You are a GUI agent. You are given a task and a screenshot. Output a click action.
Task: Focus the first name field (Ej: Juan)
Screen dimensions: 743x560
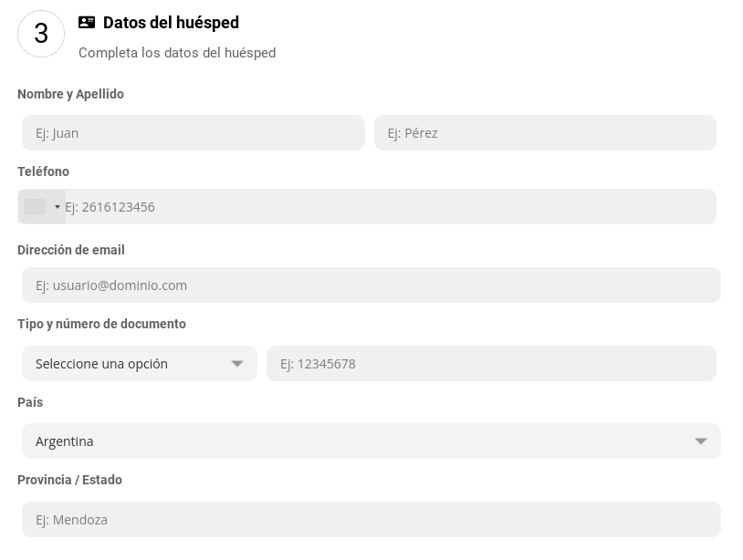point(194,133)
